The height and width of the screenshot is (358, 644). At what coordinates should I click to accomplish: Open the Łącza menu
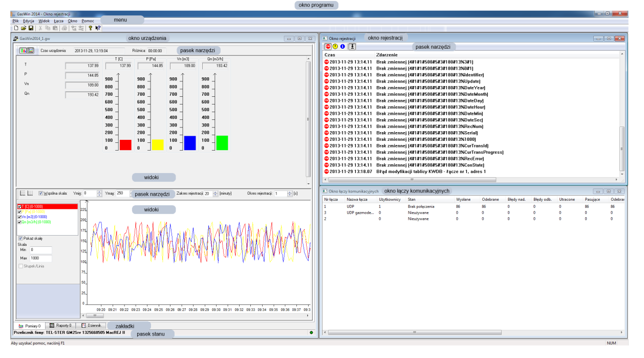(58, 21)
